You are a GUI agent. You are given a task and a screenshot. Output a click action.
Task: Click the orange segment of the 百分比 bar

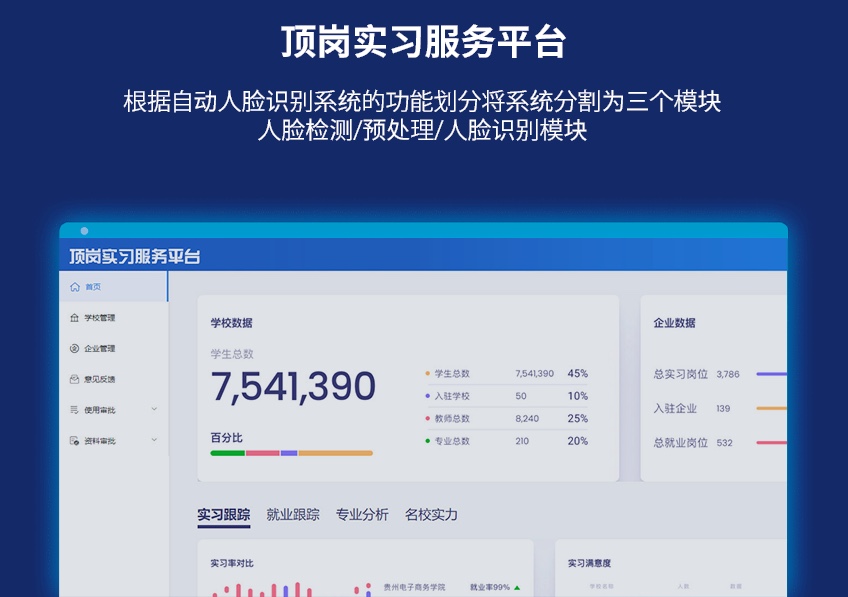[x=335, y=453]
